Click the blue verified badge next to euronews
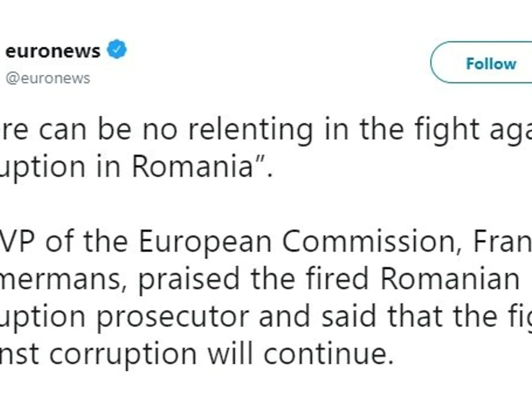Viewport: 532px width, 399px height. point(118,50)
